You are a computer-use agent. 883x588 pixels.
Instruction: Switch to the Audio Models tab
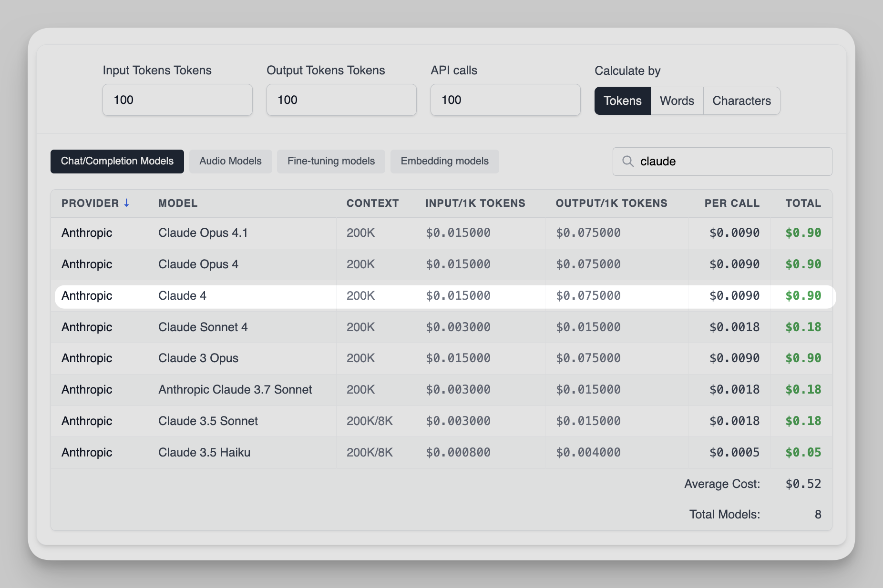click(x=231, y=161)
